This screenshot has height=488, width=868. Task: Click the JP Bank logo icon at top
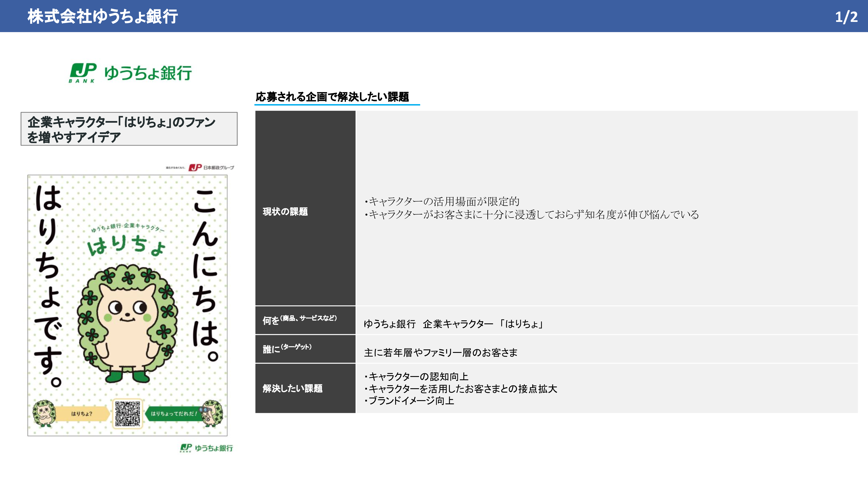(83, 72)
